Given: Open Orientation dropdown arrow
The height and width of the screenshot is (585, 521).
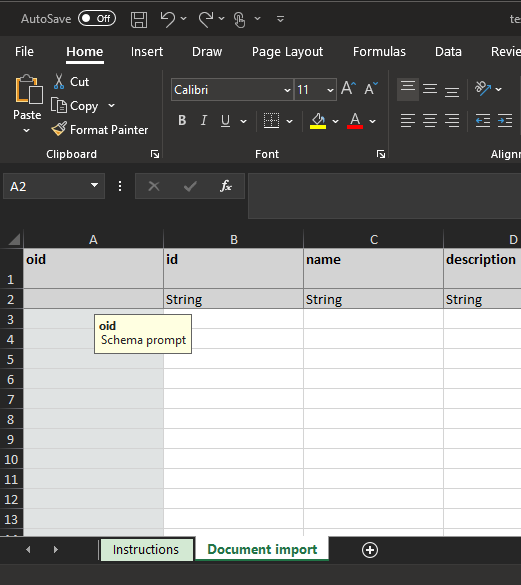Looking at the screenshot, I should tap(498, 89).
